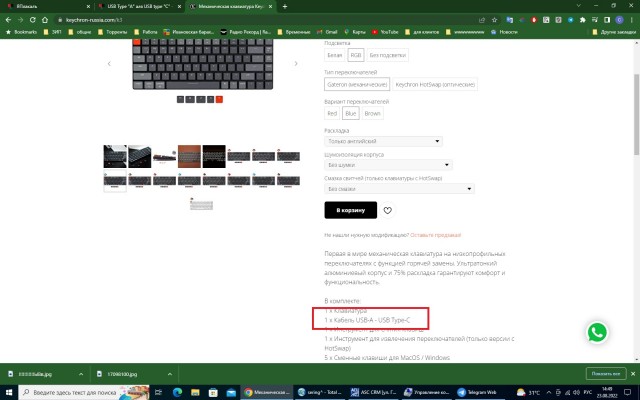Open YouTube bookmark
The width and height of the screenshot is (640, 400).
(385, 32)
